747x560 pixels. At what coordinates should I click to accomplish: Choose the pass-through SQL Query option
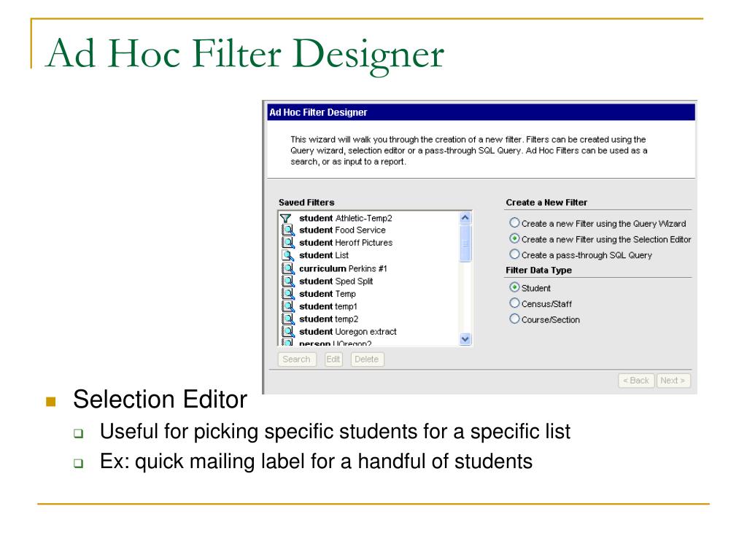[514, 254]
